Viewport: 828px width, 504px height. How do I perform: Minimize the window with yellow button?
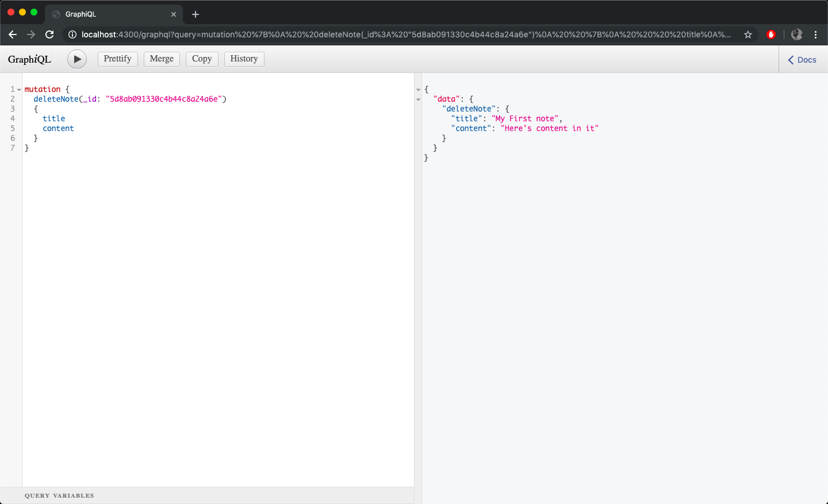[x=22, y=12]
